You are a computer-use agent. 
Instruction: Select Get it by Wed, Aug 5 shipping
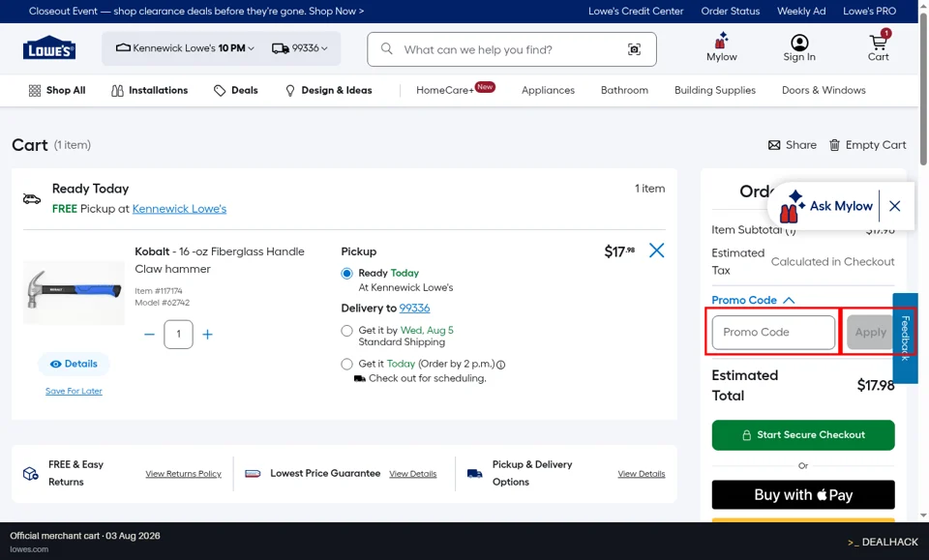coord(346,331)
